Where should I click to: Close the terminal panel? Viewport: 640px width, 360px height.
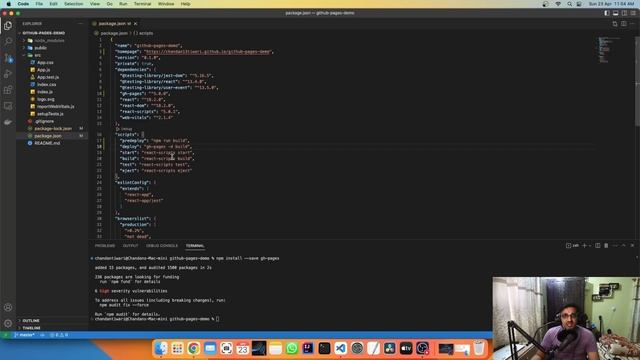(632, 246)
